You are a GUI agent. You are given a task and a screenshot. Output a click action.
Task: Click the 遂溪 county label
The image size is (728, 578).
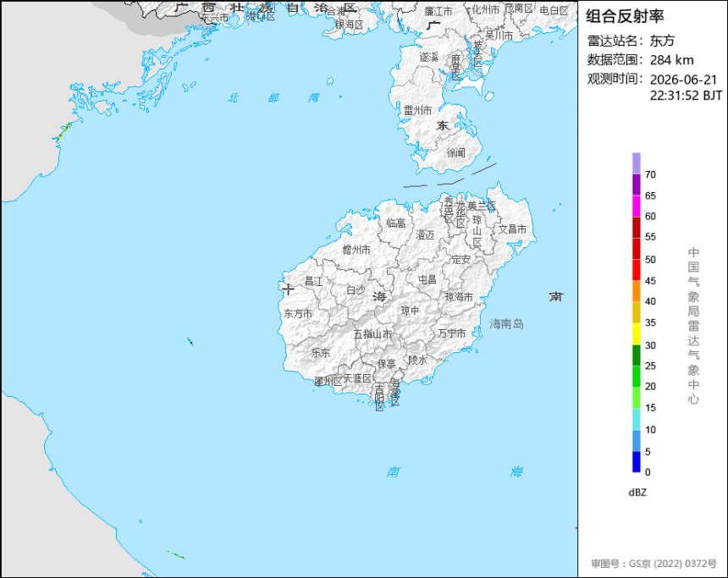click(x=429, y=57)
